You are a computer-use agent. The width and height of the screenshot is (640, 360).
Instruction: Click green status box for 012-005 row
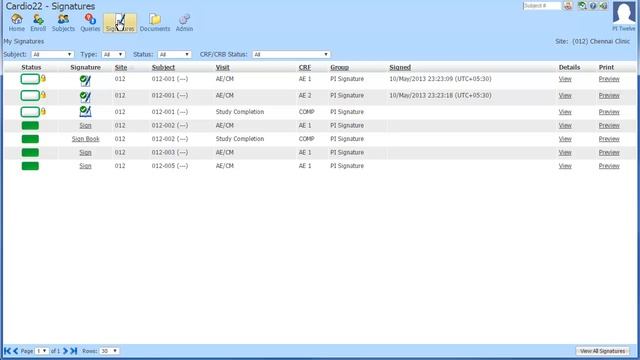(x=30, y=166)
